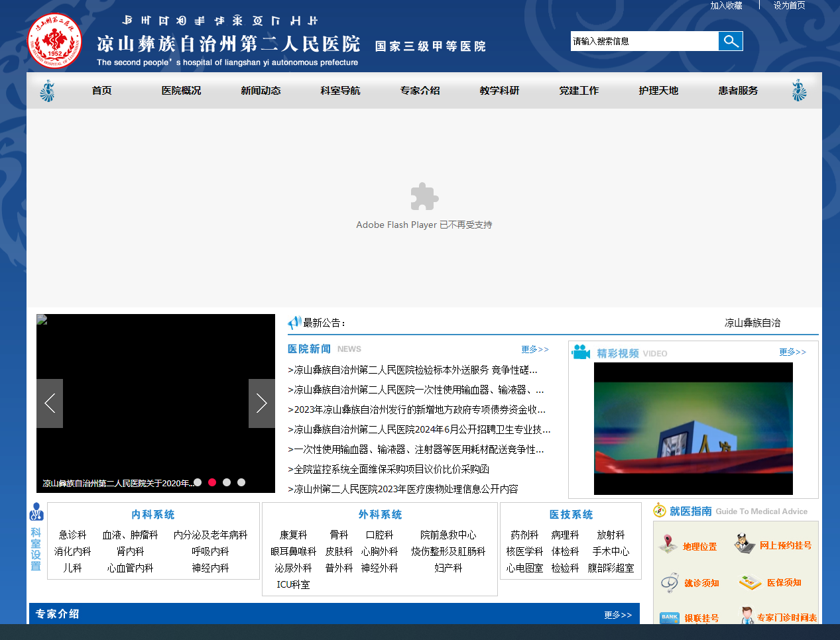Show next slide in news carousel

[262, 403]
